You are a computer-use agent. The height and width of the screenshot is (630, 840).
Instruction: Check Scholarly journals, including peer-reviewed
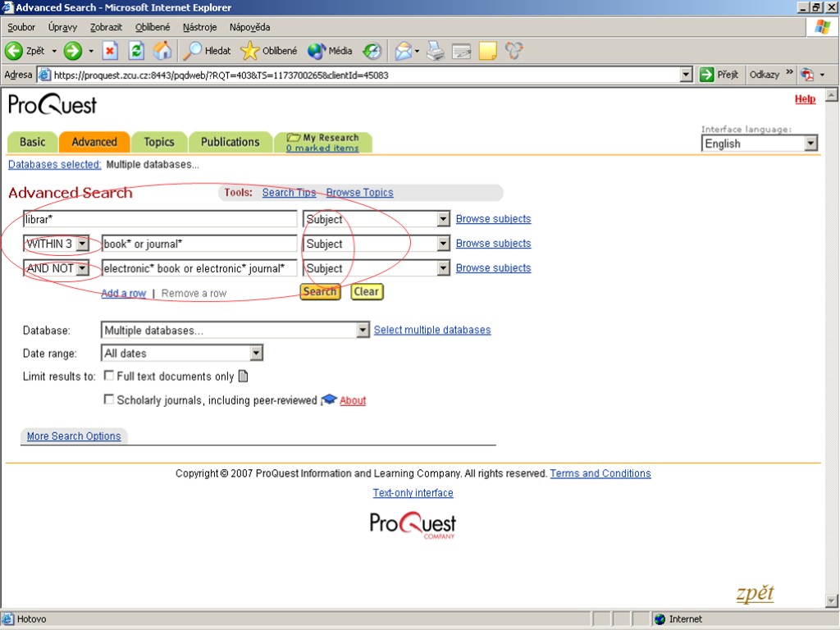(109, 399)
